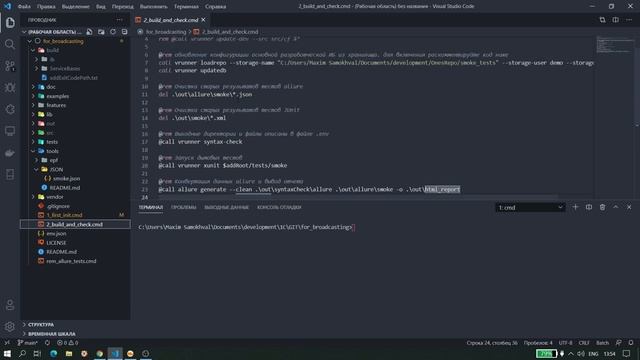Image resolution: width=640 pixels, height=360 pixels.
Task: Maximize the terminal panel with chevron up
Action: (x=616, y=207)
